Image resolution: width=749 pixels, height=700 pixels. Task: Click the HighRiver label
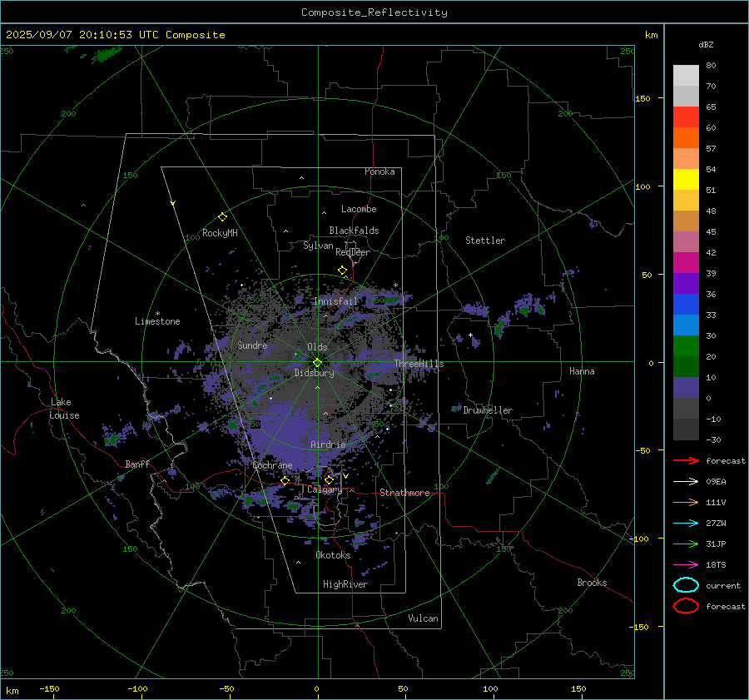point(345,584)
